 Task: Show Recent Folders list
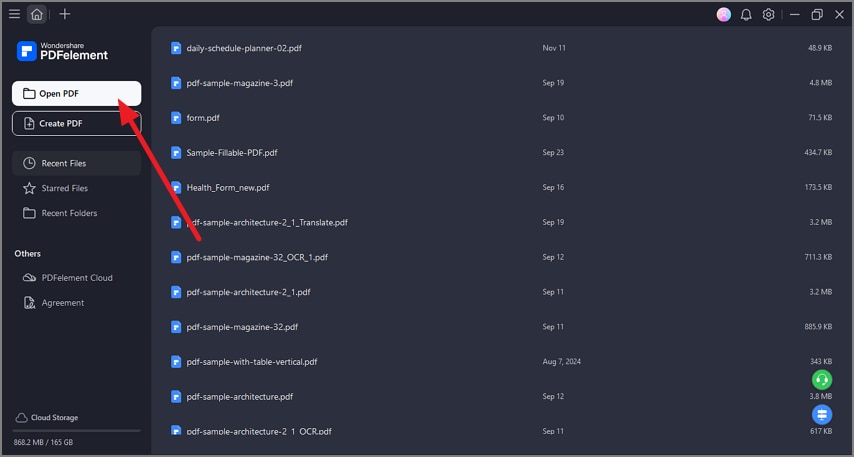(69, 213)
